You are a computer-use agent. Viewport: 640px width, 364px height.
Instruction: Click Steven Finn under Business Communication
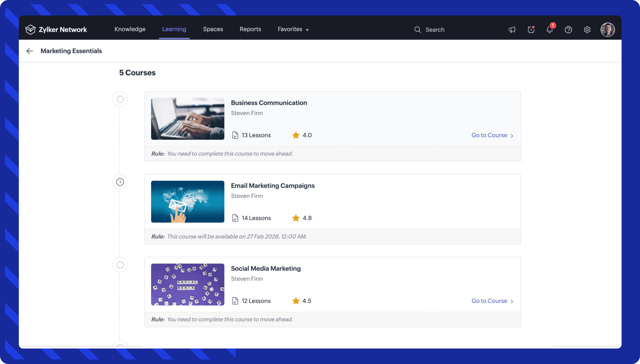247,113
